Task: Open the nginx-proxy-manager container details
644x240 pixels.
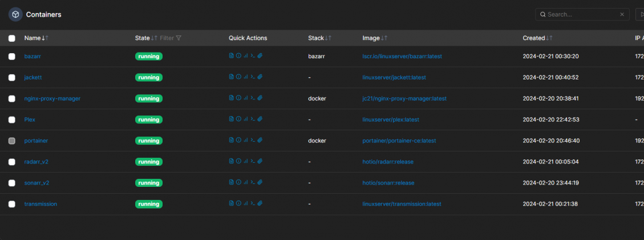Action: (52, 99)
